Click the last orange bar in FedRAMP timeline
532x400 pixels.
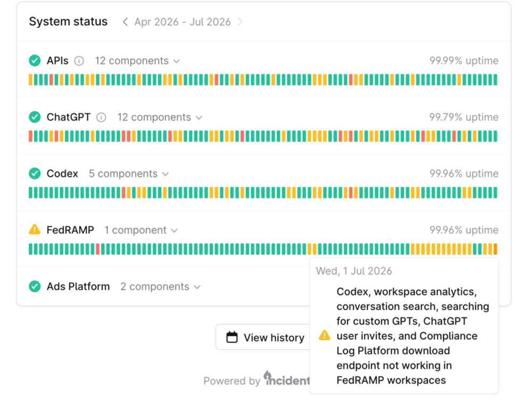495,249
